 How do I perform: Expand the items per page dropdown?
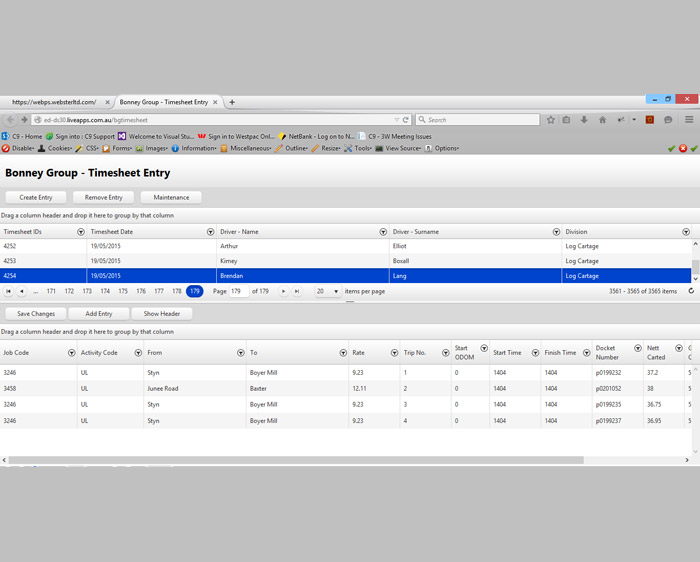[334, 291]
